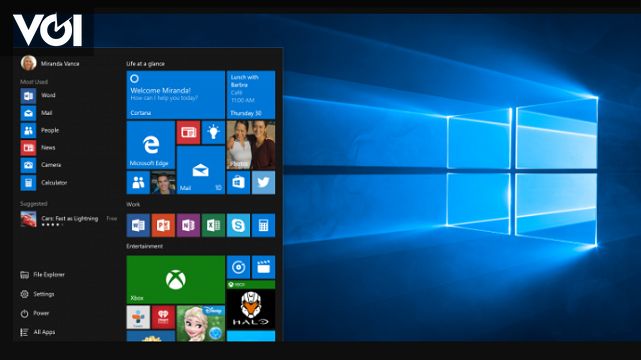Viewport: 641px width, 360px height.
Task: Click the Power option
Action: 35,313
